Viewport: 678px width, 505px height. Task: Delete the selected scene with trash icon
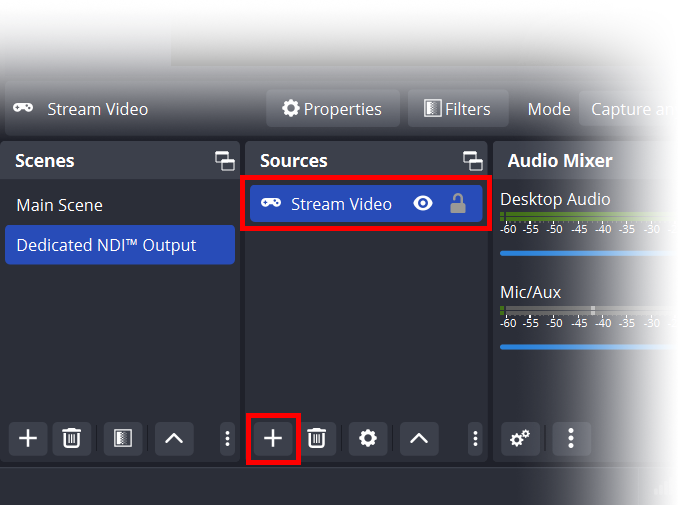pyautogui.click(x=71, y=438)
